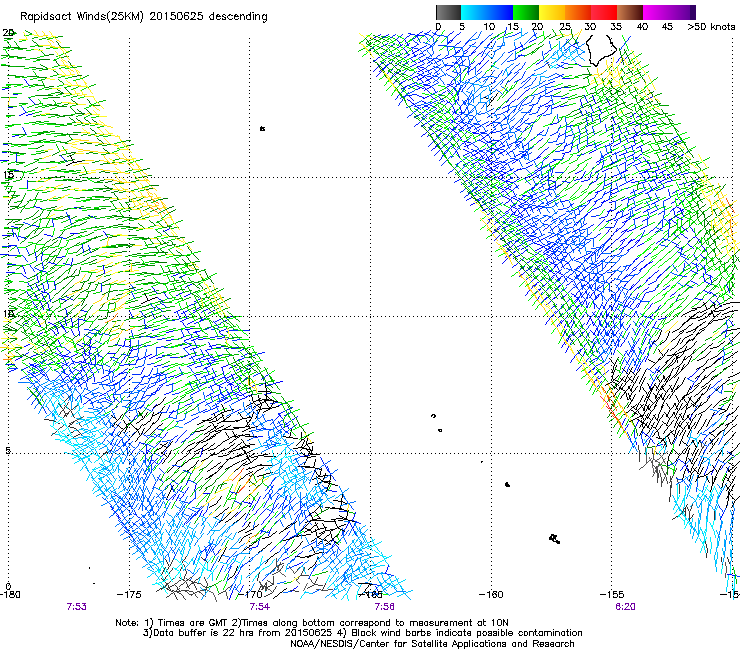Viewport: 740px width, 650px height.
Task: Click the 20 latitude axis label
Action: 8,33
